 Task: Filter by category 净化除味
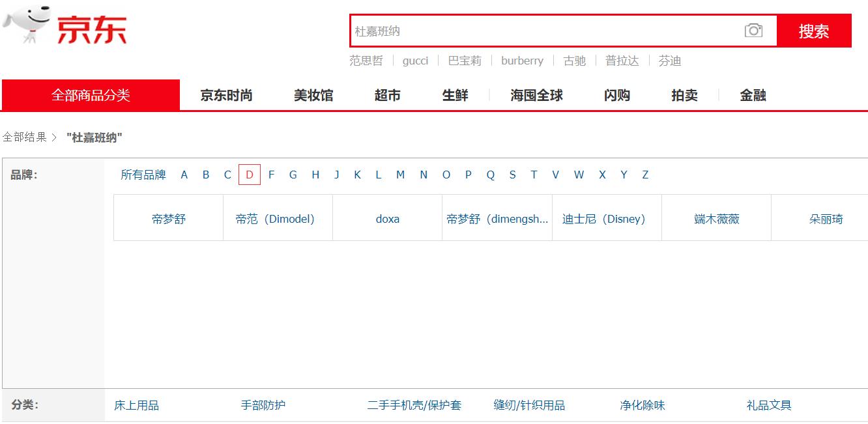click(x=643, y=405)
